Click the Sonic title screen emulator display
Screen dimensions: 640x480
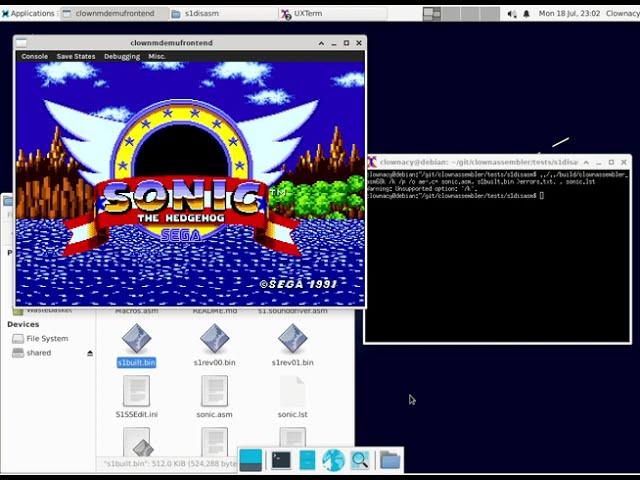[190, 184]
